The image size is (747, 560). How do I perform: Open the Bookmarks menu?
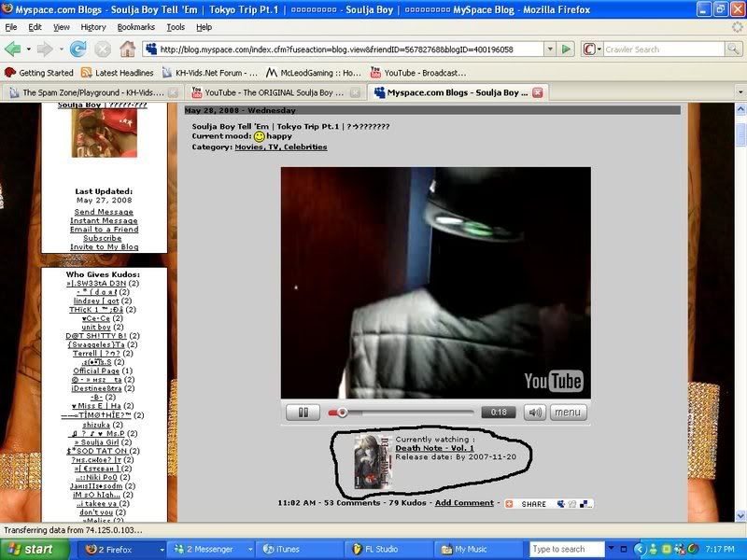click(x=136, y=27)
